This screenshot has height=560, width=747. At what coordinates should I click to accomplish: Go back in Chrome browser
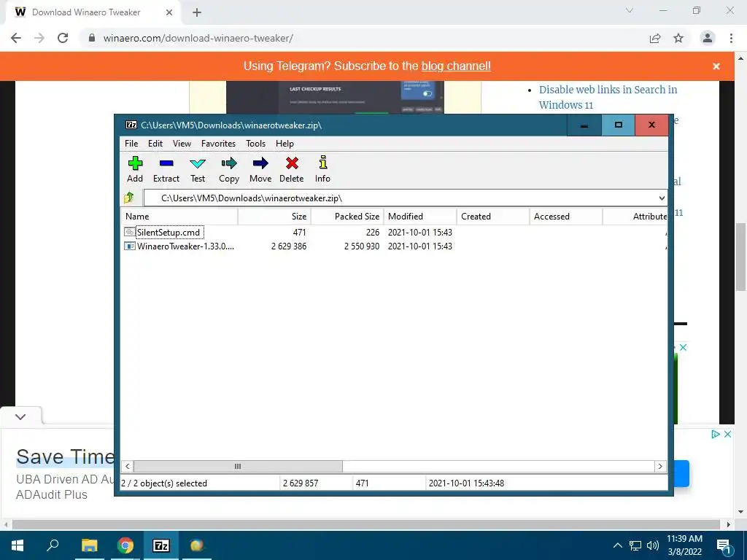point(16,38)
